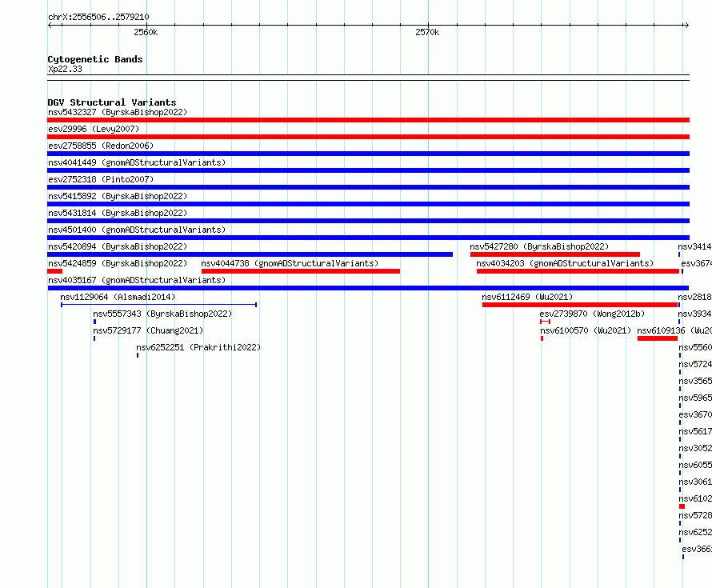Click the ruler's left arrowhead

(x=50, y=25)
